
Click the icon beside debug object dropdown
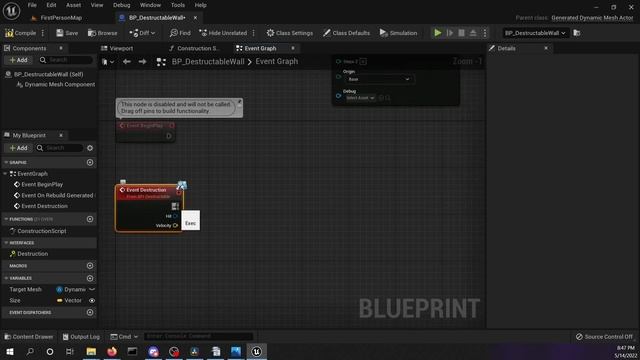point(577,33)
